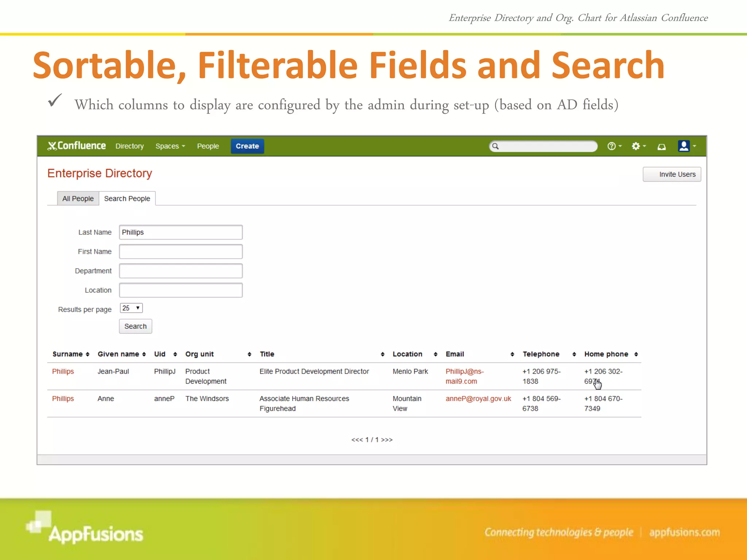Open the Results per page dropdown

(131, 308)
